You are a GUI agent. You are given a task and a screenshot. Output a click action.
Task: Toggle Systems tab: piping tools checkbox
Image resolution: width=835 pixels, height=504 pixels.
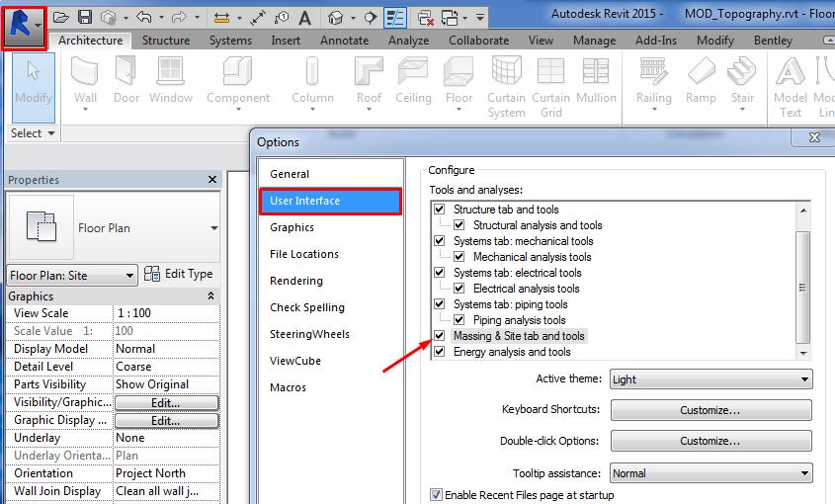coord(440,304)
